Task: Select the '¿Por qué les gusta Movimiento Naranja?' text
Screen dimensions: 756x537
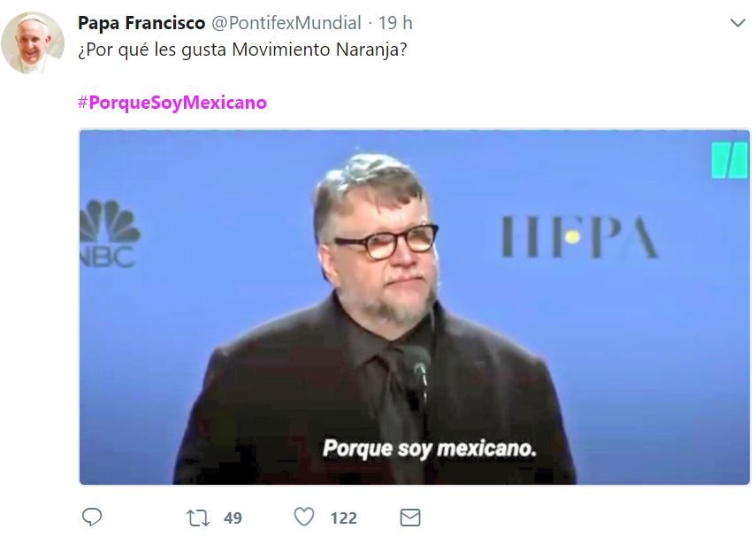Action: 242,50
